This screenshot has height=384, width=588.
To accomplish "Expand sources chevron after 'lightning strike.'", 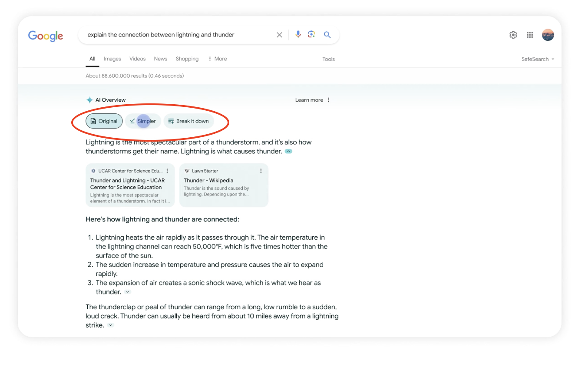I will [x=111, y=325].
